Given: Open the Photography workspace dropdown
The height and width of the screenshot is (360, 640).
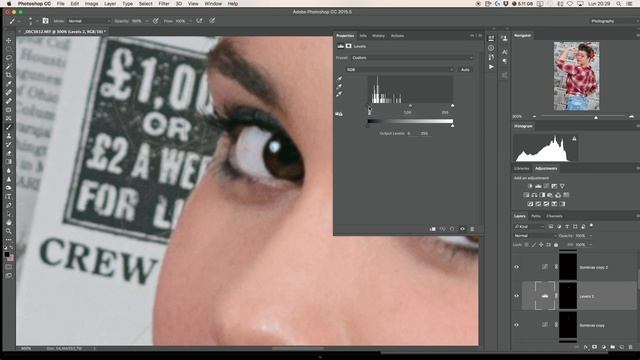Looking at the screenshot, I should [x=612, y=21].
